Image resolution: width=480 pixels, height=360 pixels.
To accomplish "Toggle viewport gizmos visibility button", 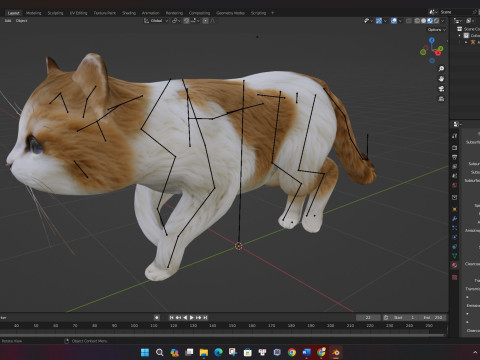I will click(x=379, y=21).
